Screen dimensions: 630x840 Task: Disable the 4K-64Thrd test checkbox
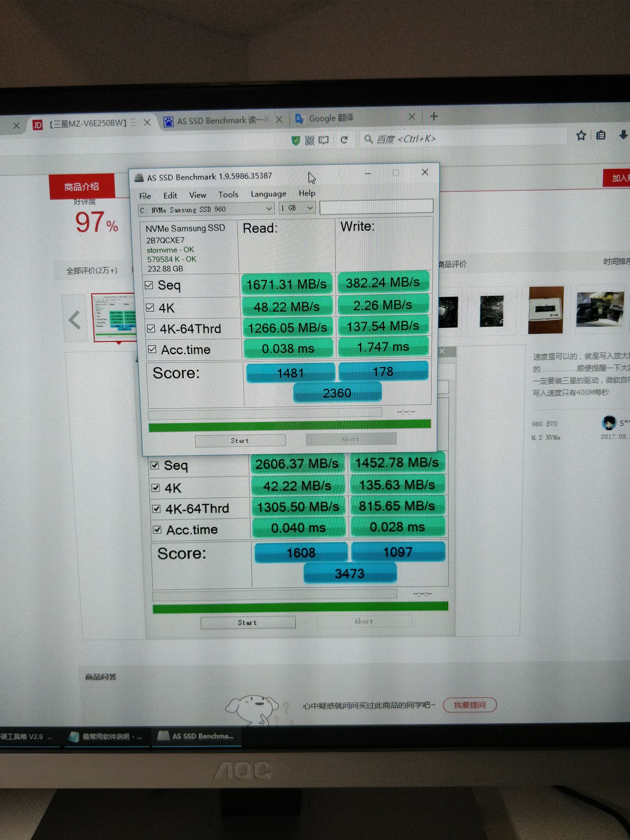pyautogui.click(x=151, y=328)
